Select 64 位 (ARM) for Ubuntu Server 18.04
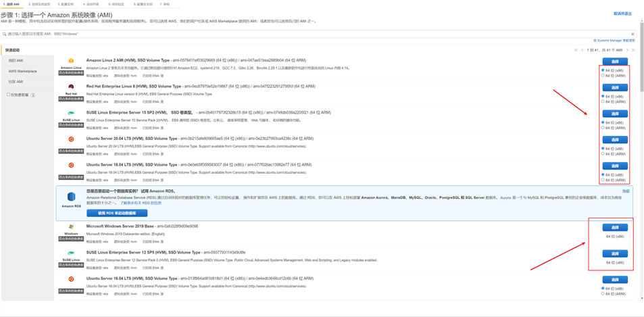 click(x=603, y=180)
